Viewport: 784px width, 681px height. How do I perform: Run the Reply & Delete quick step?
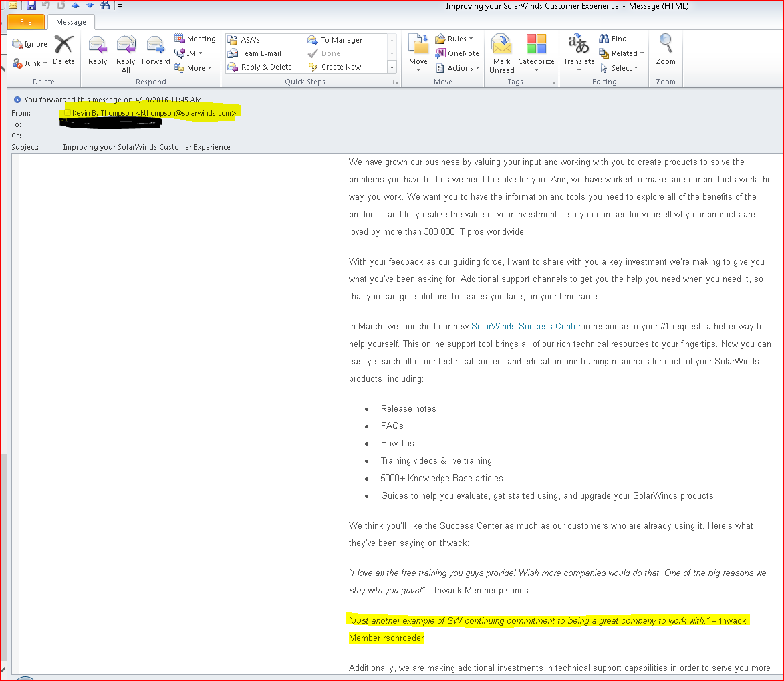tap(259, 67)
